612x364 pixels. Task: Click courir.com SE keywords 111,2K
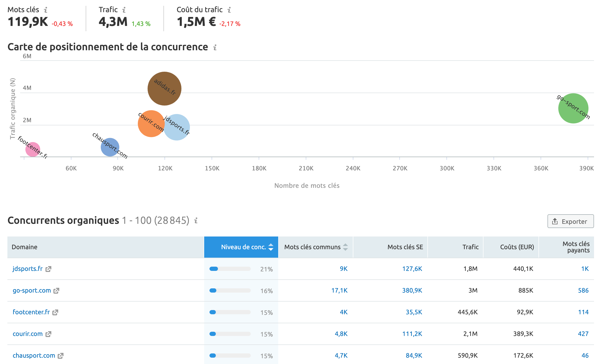coord(412,334)
